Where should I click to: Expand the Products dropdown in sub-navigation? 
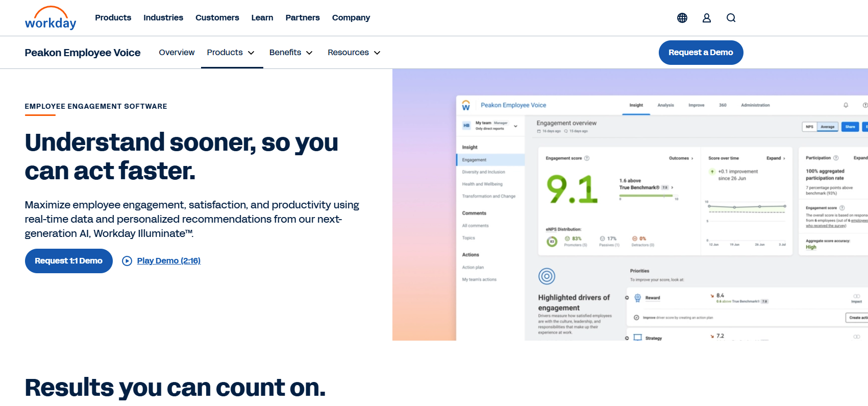click(x=231, y=53)
